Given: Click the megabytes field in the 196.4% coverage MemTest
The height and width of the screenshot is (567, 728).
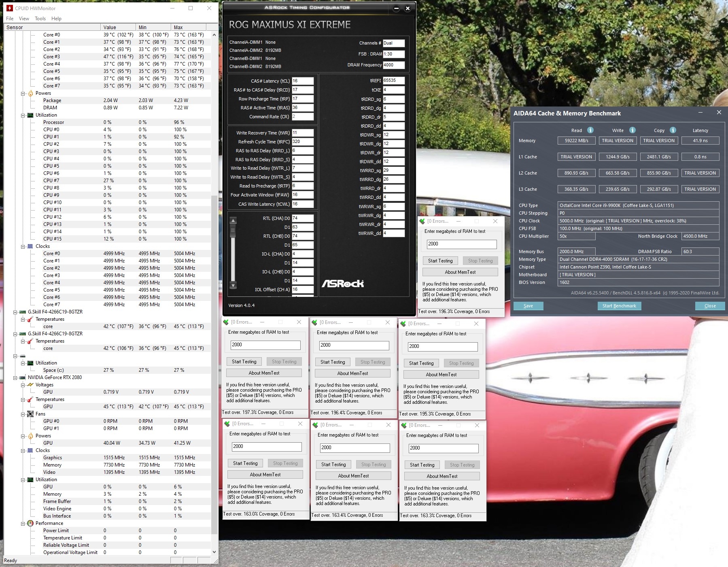Looking at the screenshot, I should (x=354, y=345).
